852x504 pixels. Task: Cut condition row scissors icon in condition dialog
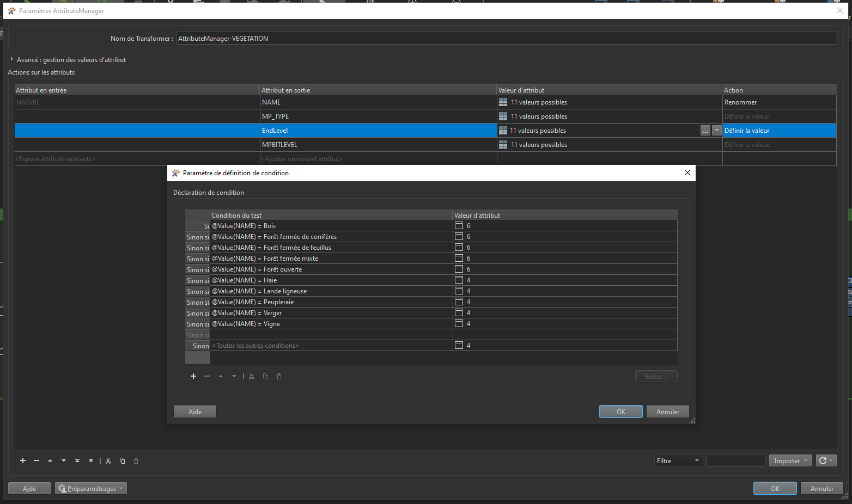click(252, 376)
